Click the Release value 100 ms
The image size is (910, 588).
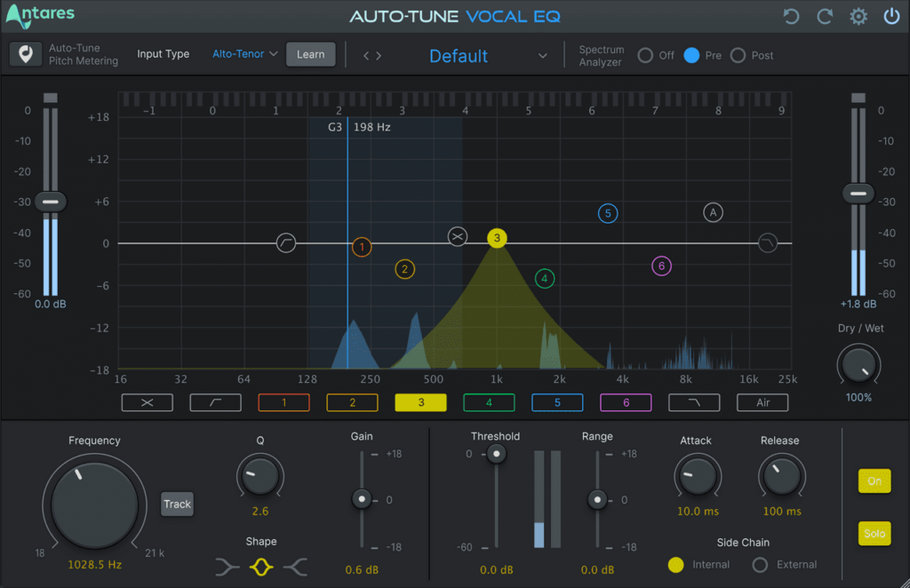[x=782, y=512]
